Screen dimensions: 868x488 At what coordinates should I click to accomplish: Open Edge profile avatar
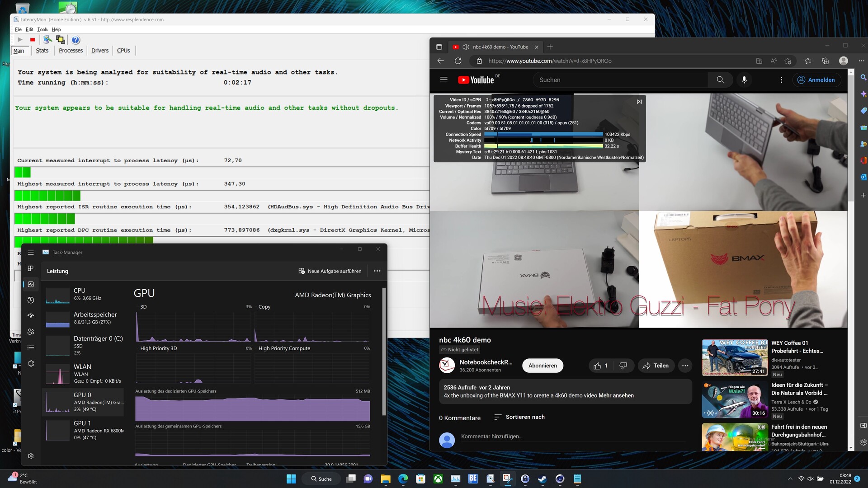click(844, 61)
